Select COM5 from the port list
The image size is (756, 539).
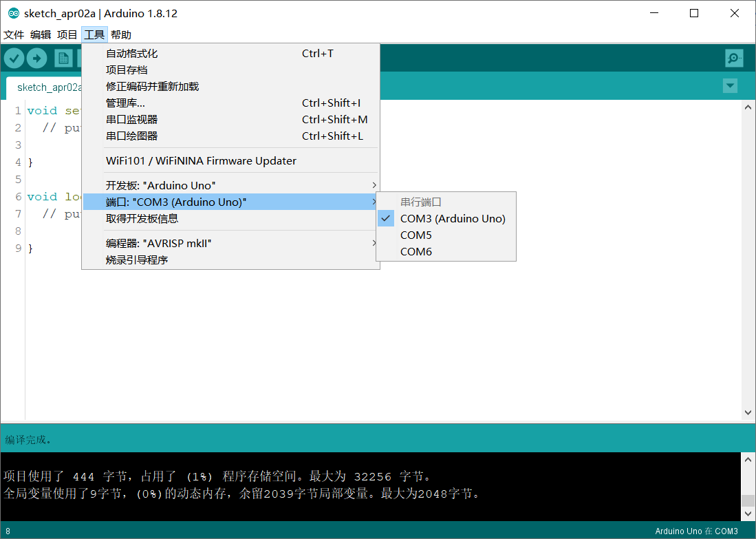point(415,235)
